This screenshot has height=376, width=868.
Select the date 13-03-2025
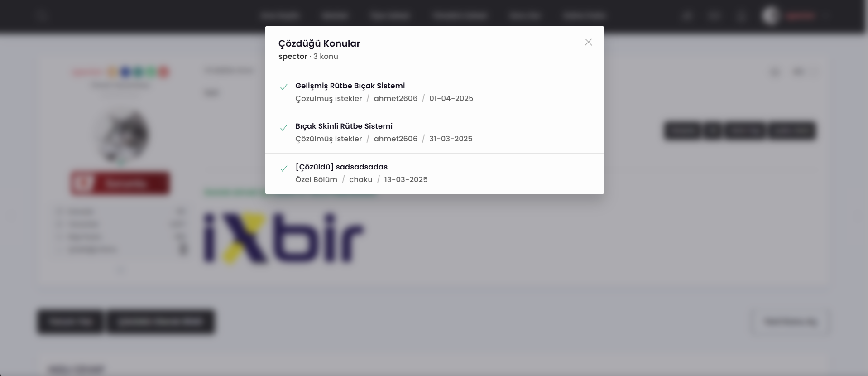click(406, 179)
